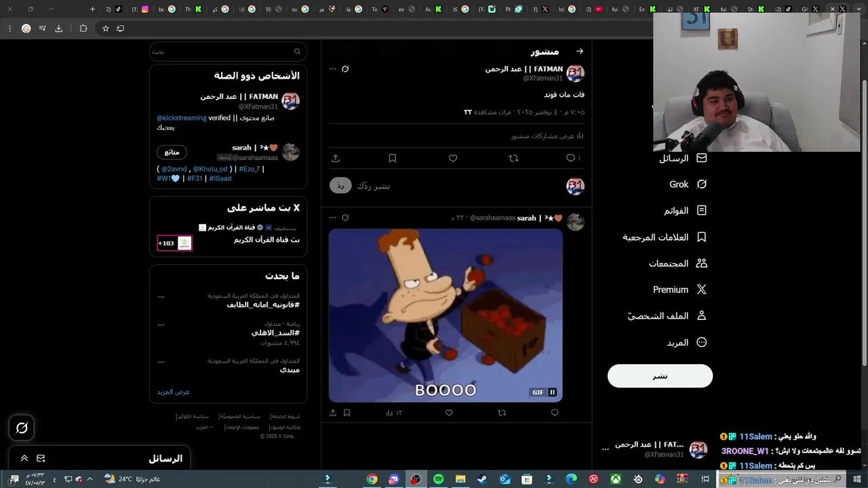Click the بحث search field

(228, 52)
